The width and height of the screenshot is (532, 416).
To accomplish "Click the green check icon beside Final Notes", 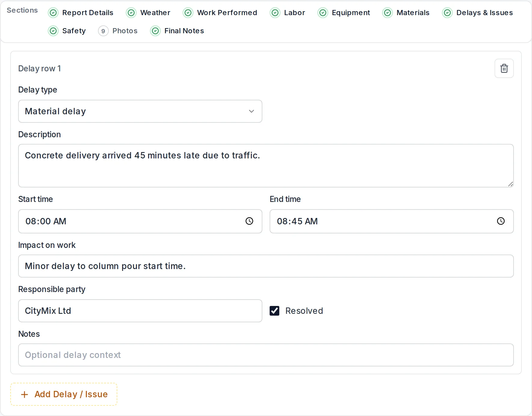I will 155,31.
